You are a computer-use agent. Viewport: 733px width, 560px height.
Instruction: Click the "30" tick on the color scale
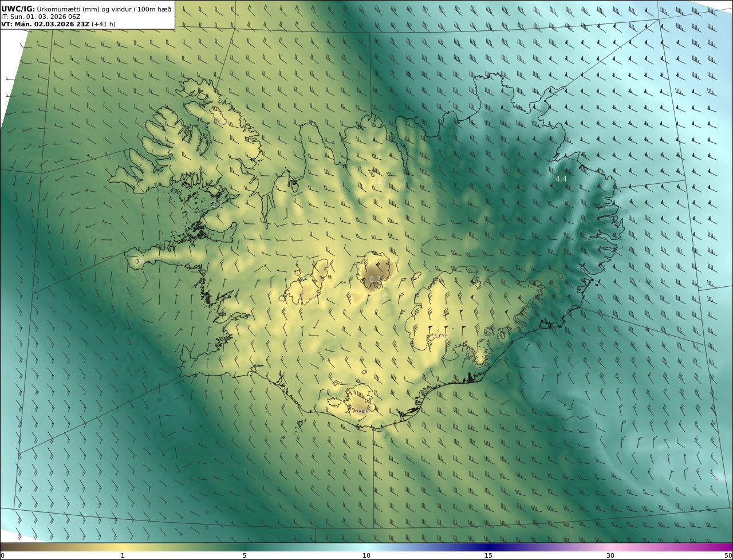click(610, 555)
